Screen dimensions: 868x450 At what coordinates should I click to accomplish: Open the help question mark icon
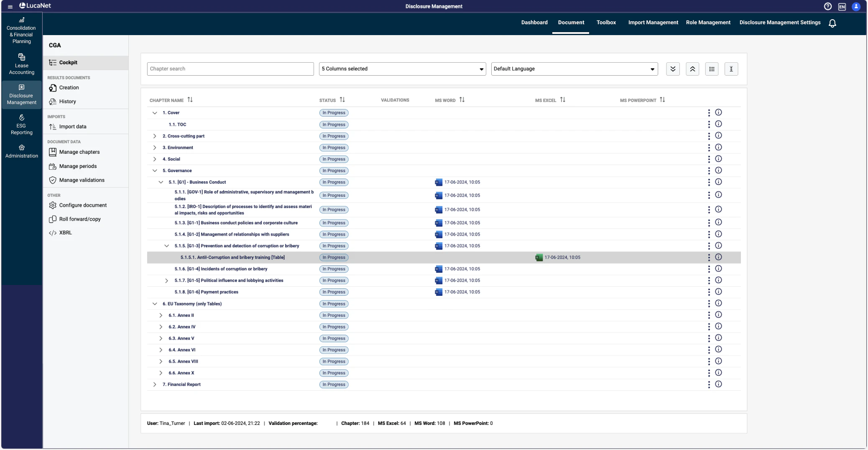click(827, 6)
